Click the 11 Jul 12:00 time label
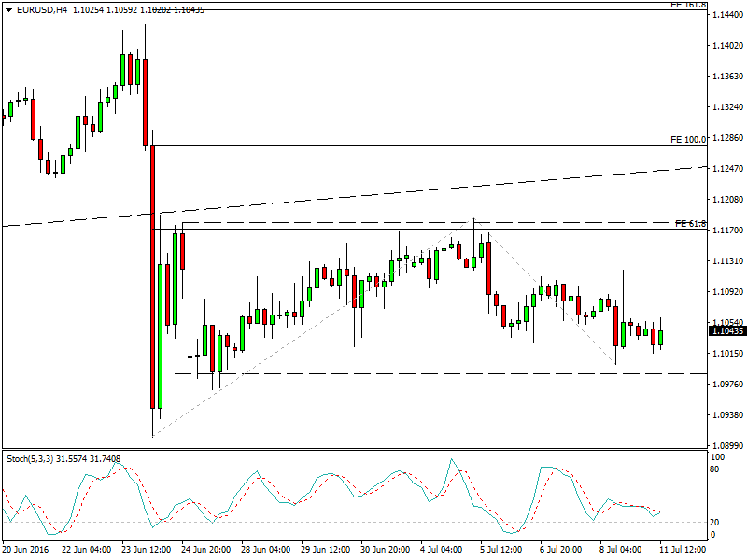This screenshot has width=747, height=560. pos(683,549)
